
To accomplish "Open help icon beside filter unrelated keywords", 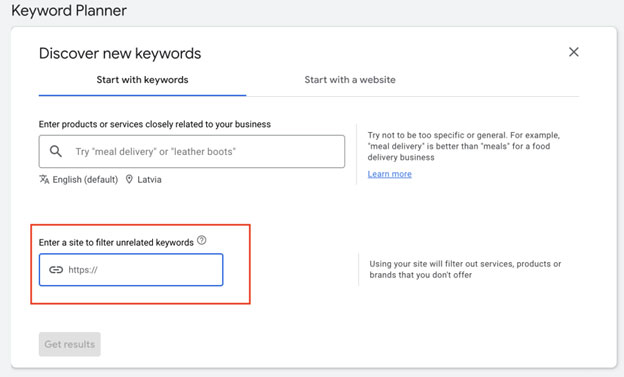I will [202, 240].
